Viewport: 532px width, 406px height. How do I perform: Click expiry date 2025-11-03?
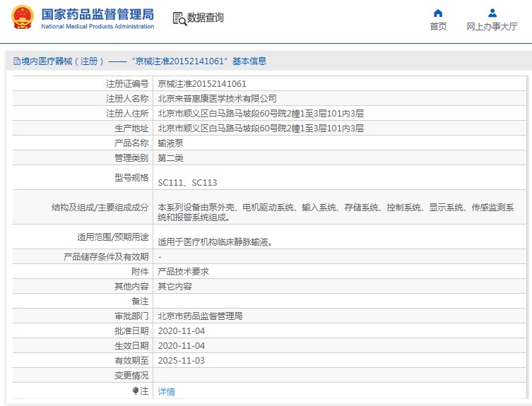[181, 361]
